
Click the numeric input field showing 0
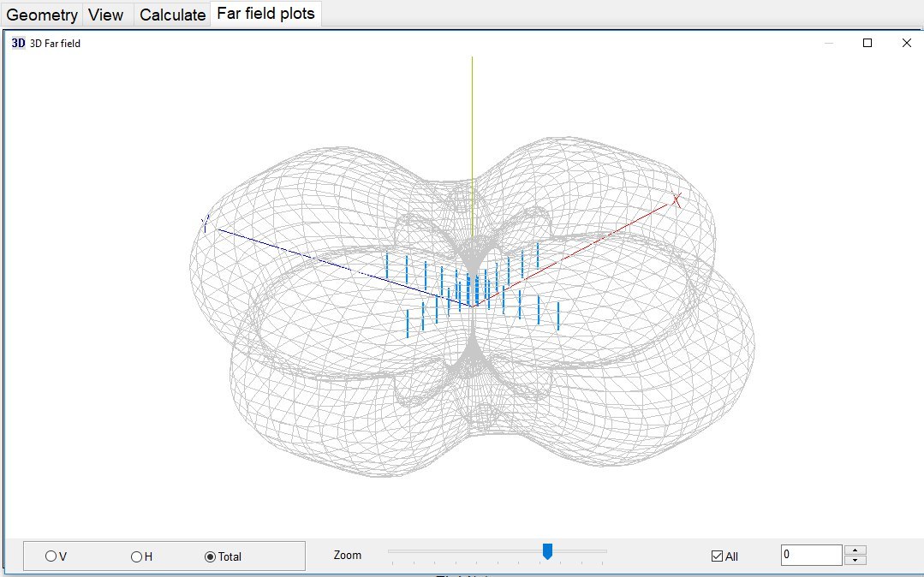(x=810, y=556)
